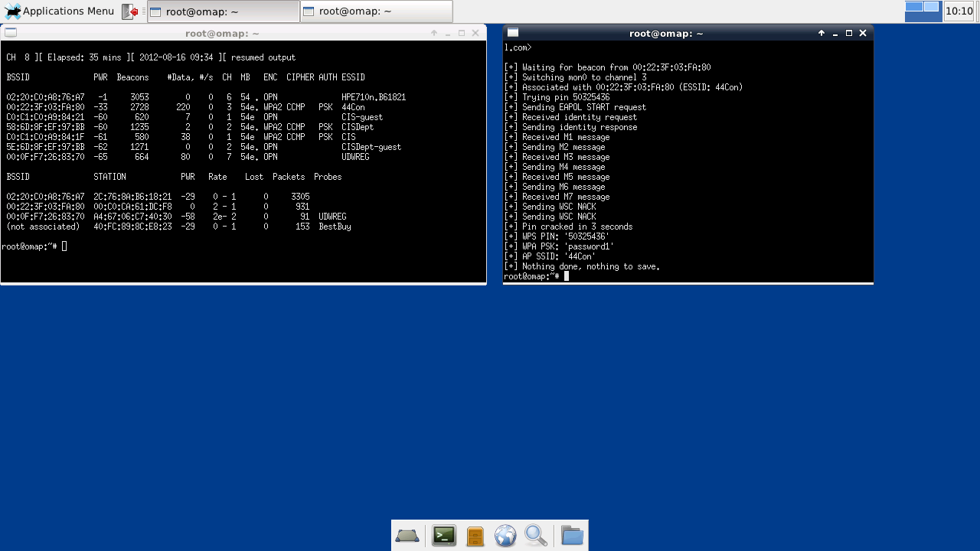Close the left airodump terminal window
The height and width of the screenshot is (551, 980).
pyautogui.click(x=475, y=33)
